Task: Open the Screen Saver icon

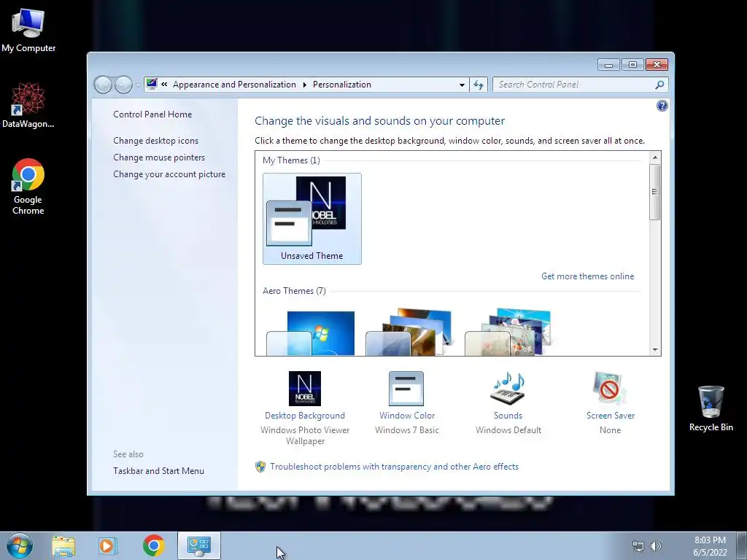Action: (x=610, y=389)
